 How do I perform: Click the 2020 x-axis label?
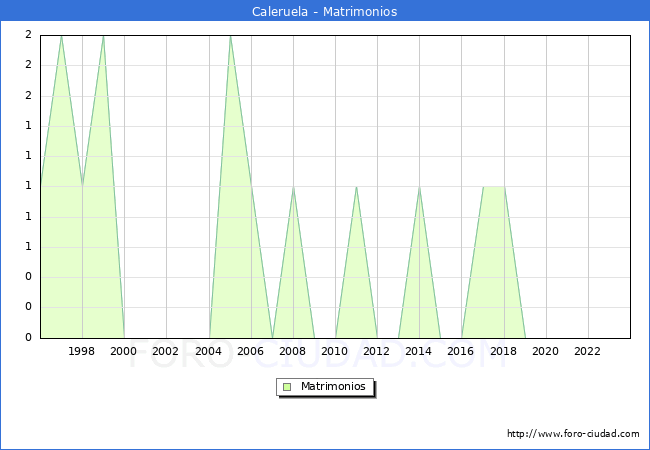[545, 351]
